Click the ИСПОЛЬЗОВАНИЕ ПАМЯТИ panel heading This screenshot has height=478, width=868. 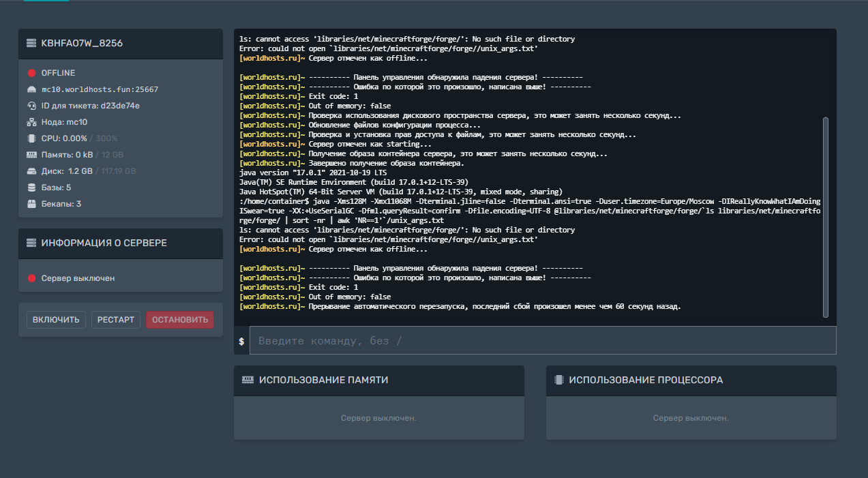click(324, 380)
